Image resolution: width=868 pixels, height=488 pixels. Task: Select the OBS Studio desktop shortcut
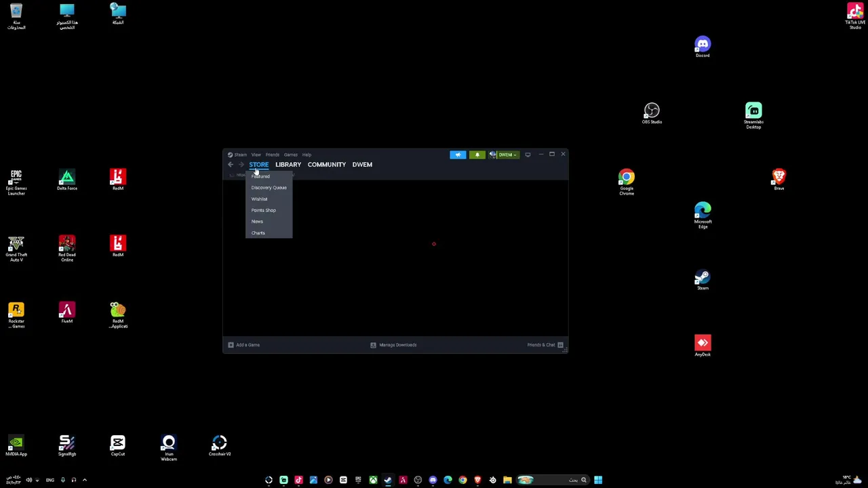point(652,113)
